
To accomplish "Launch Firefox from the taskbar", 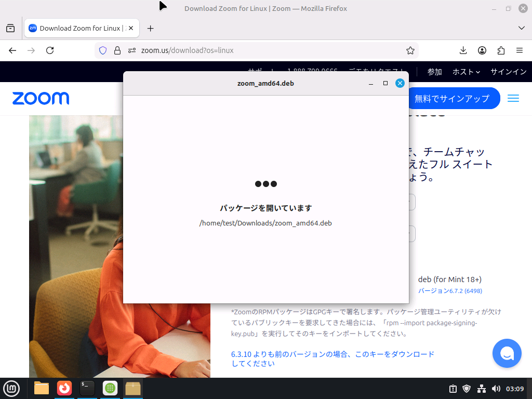I will point(64,388).
